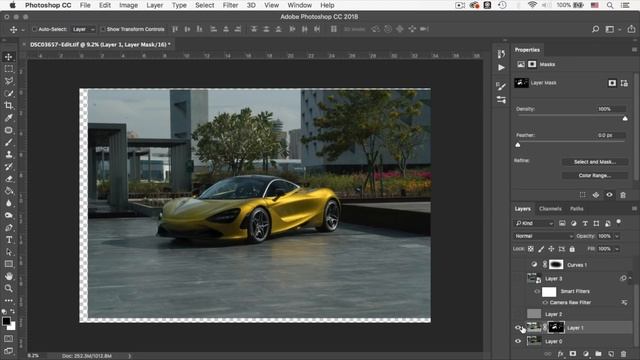Viewport: 640px width, 360px height.
Task: Open the Auto-Select Layer dropdown
Action: pyautogui.click(x=83, y=29)
